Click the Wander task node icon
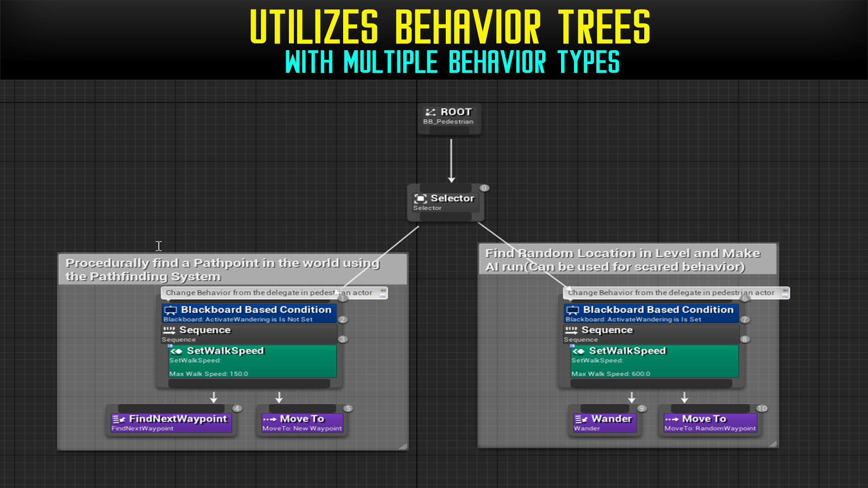868x488 pixels. click(x=581, y=419)
